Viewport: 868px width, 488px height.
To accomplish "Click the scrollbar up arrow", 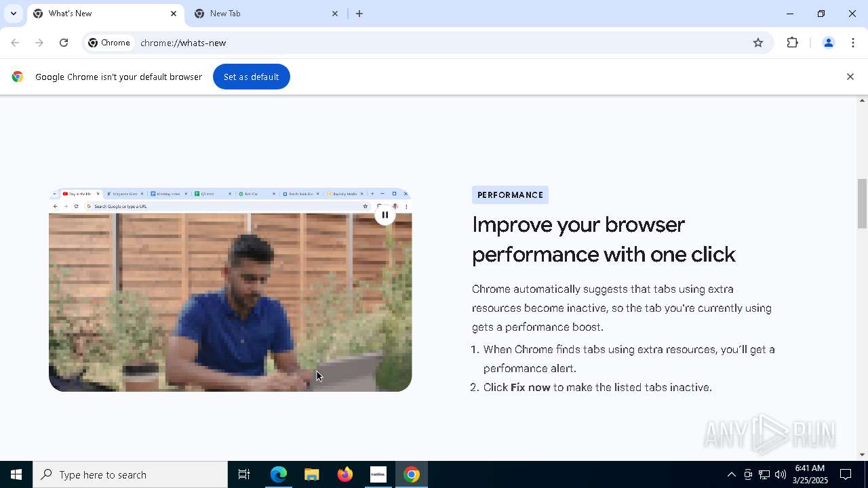I will pos(862,100).
